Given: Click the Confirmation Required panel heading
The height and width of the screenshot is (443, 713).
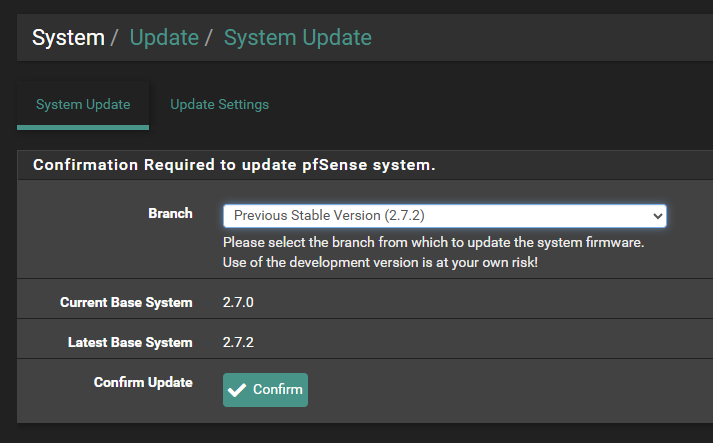Looking at the screenshot, I should 234,165.
